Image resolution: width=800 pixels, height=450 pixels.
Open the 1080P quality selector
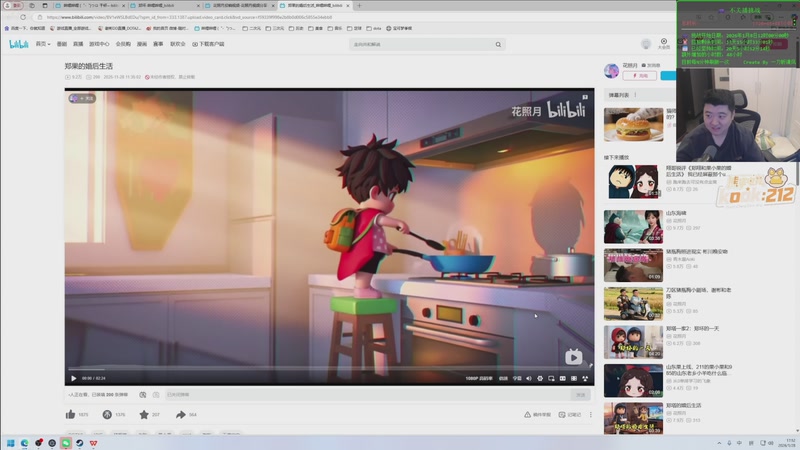click(479, 379)
